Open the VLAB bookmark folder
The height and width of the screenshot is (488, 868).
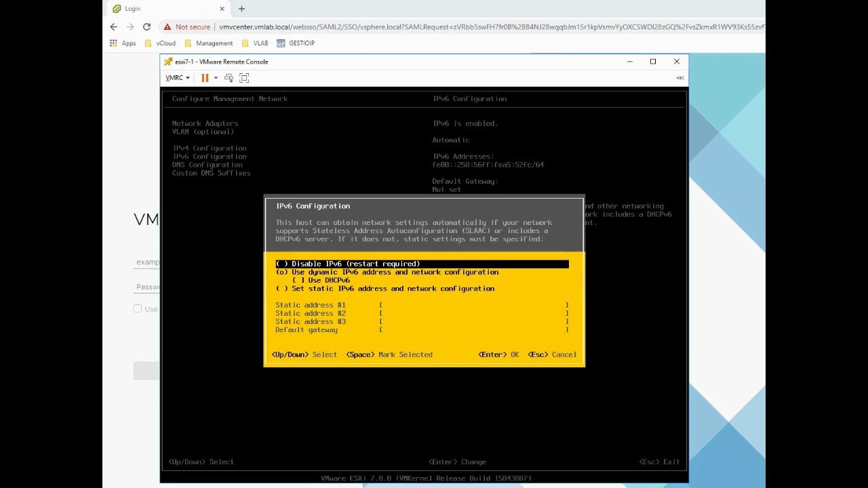255,43
